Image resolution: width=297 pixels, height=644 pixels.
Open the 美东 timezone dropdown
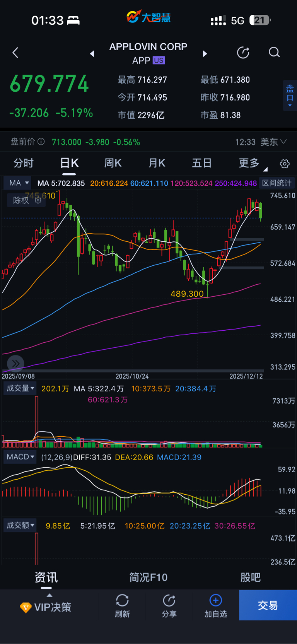click(273, 142)
